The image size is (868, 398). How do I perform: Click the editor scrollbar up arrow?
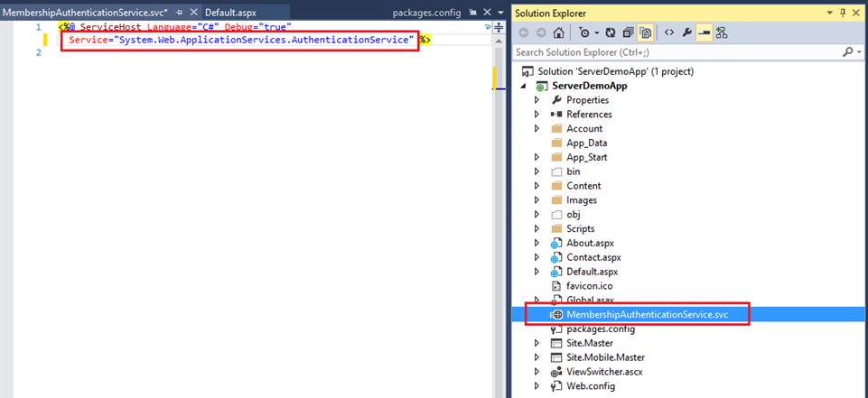tap(499, 42)
